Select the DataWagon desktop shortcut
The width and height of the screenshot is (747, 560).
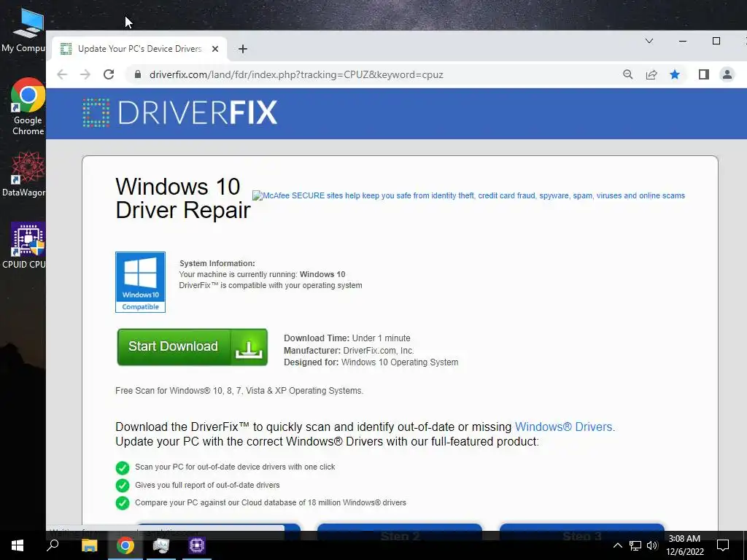(x=25, y=174)
